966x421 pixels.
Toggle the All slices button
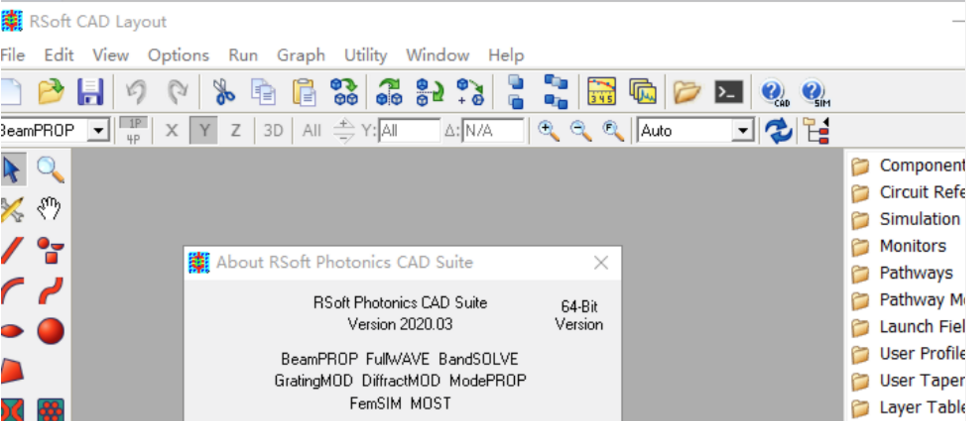coord(312,131)
